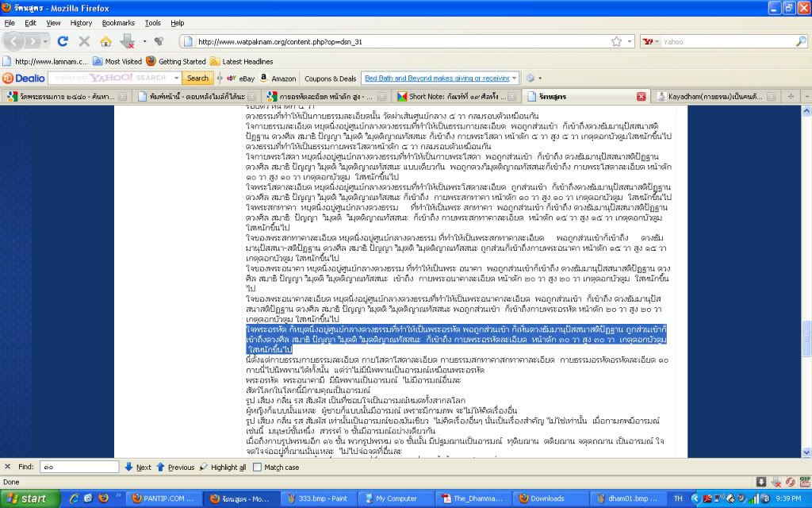This screenshot has height=508, width=812.
Task: Open the Windows start menu
Action: [30, 498]
